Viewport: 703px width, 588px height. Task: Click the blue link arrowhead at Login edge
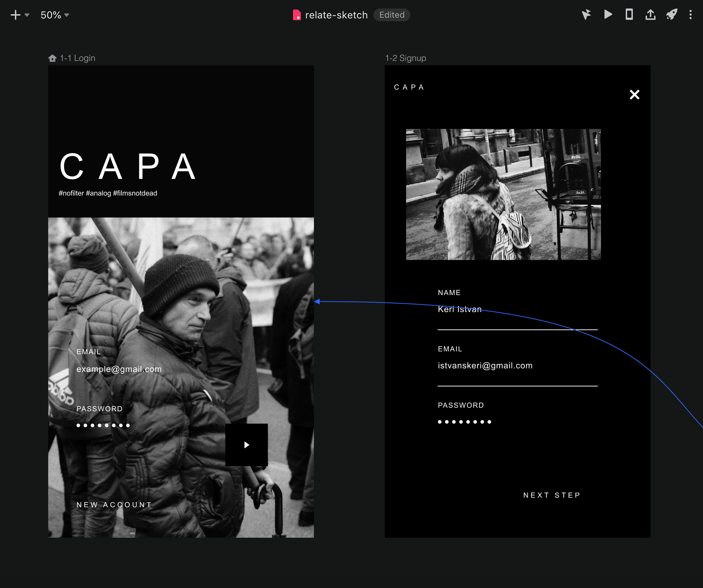pyautogui.click(x=317, y=301)
